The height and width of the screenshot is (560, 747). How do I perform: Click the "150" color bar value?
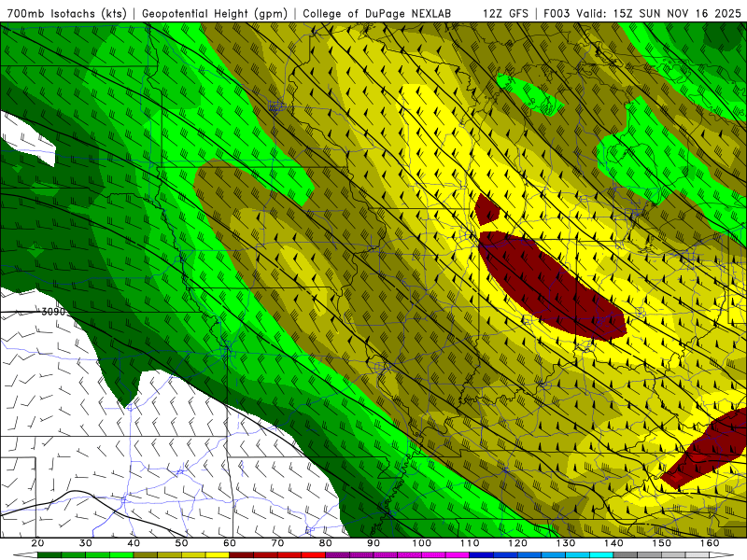[x=662, y=543]
